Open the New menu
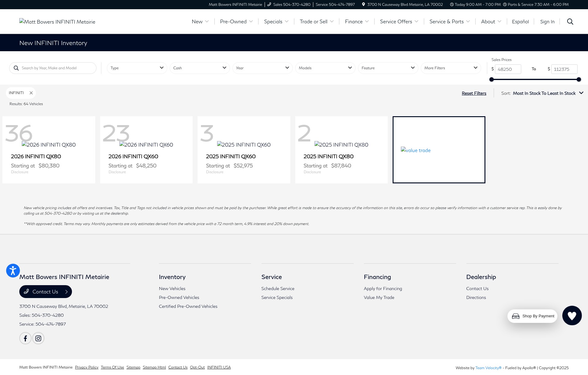588x375 pixels. (200, 21)
